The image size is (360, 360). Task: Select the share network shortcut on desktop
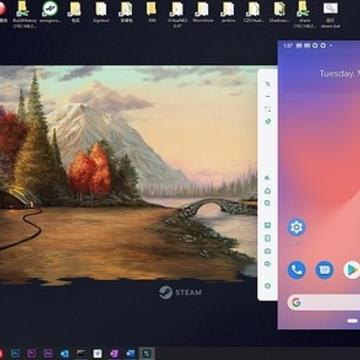[x=305, y=14]
